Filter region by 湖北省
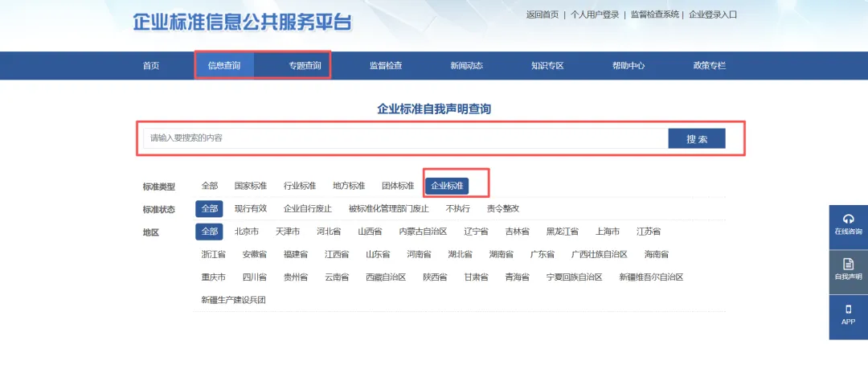This screenshot has width=868, height=390. pos(460,254)
